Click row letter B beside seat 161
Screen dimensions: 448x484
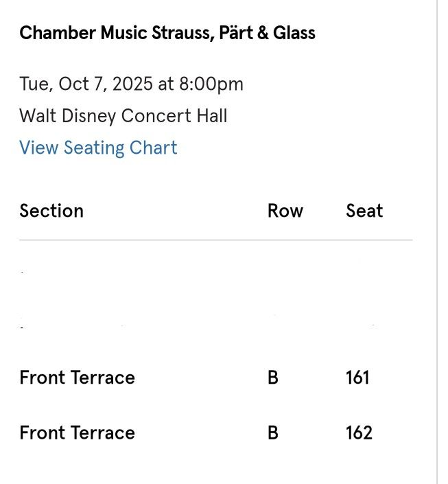click(x=273, y=378)
